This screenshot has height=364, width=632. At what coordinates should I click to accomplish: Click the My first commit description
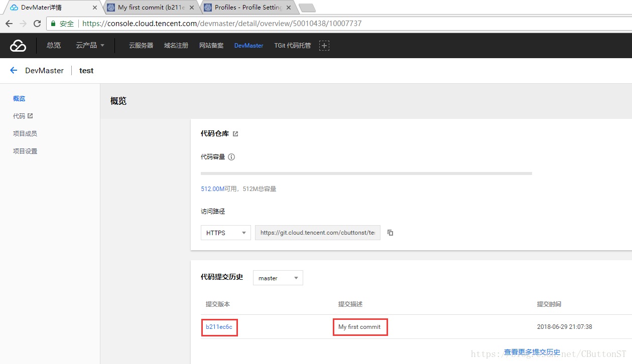point(359,327)
